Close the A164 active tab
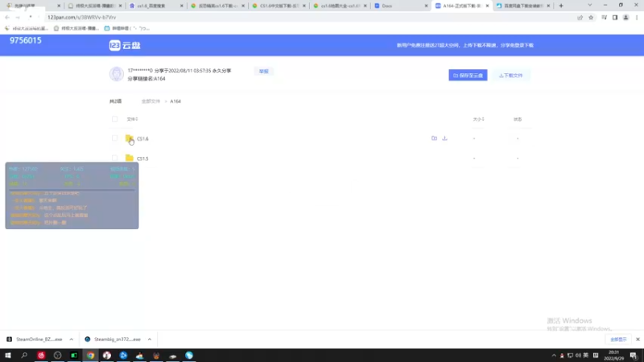This screenshot has width=644, height=362. click(487, 6)
